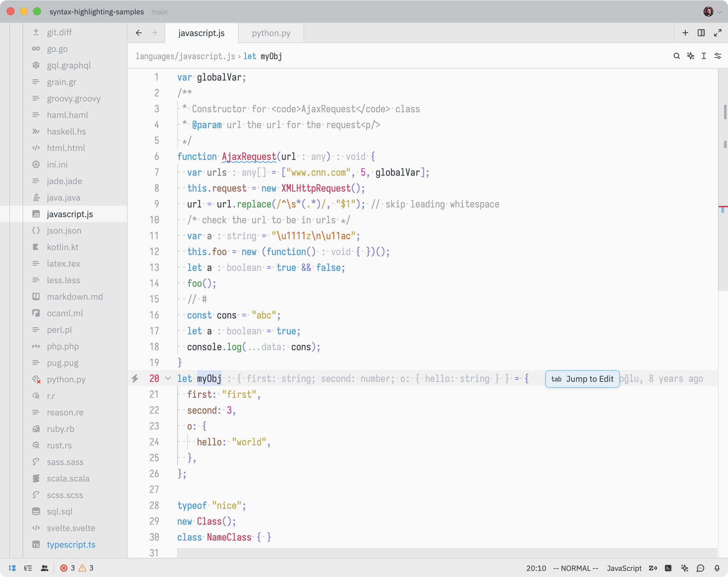Open inline assist sparkle icon in toolbar
This screenshot has width=728, height=577.
coord(691,56)
